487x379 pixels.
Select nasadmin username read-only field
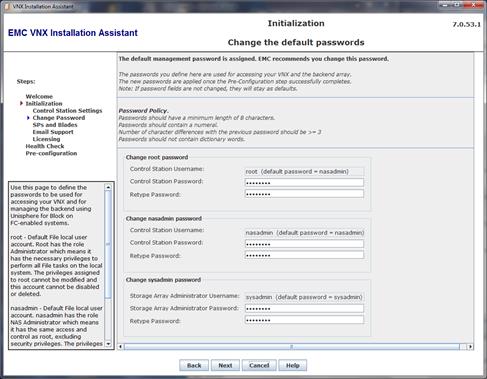pos(304,233)
